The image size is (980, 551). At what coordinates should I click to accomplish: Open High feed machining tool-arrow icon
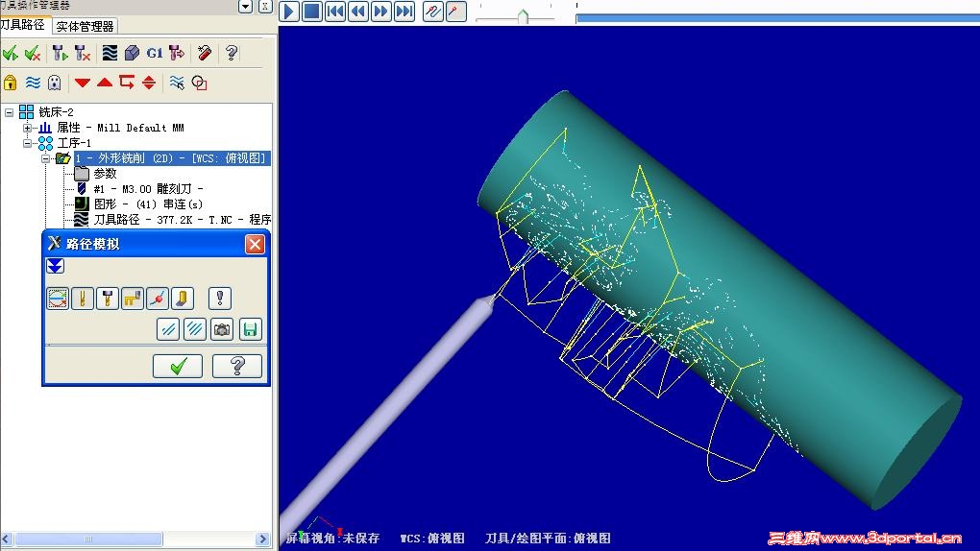point(177,53)
